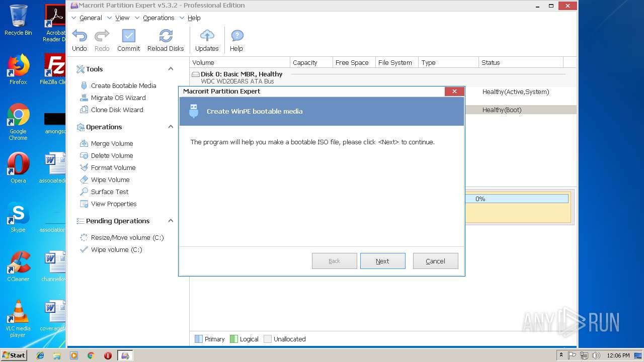Viewport: 644px width, 362px height.
Task: Click Next in bootable media dialog
Action: [x=383, y=261]
